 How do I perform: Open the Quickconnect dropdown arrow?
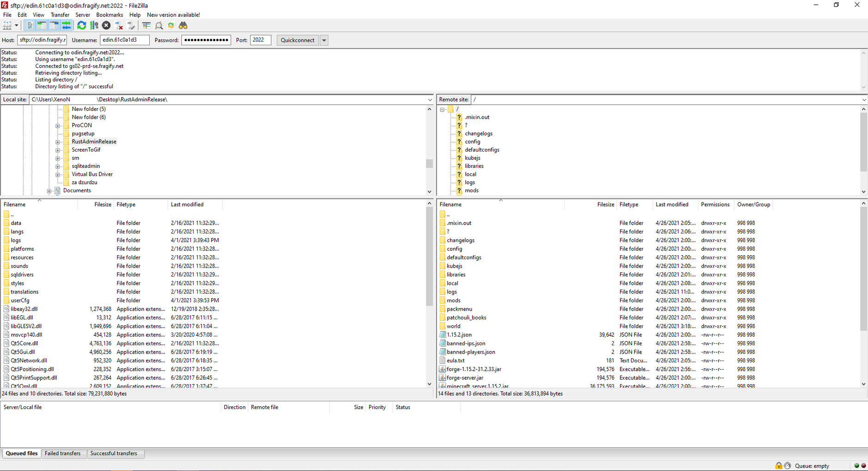pyautogui.click(x=324, y=40)
